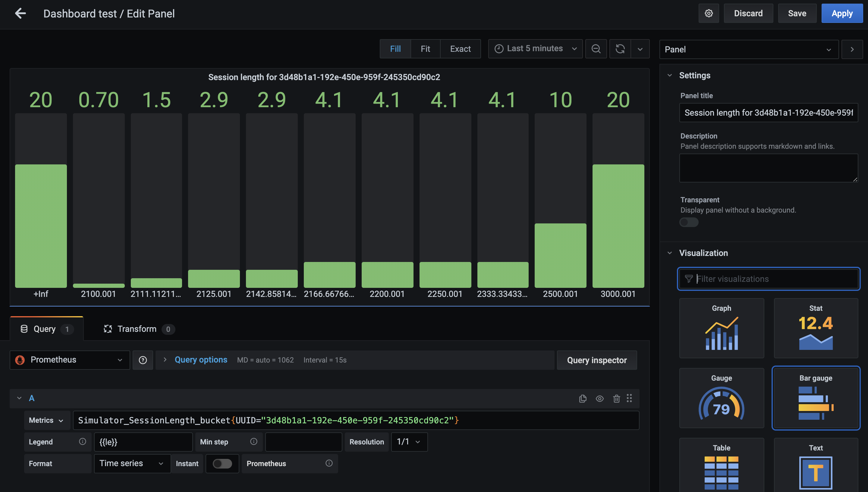Click the back arrow to exit panel editing

[x=20, y=14]
